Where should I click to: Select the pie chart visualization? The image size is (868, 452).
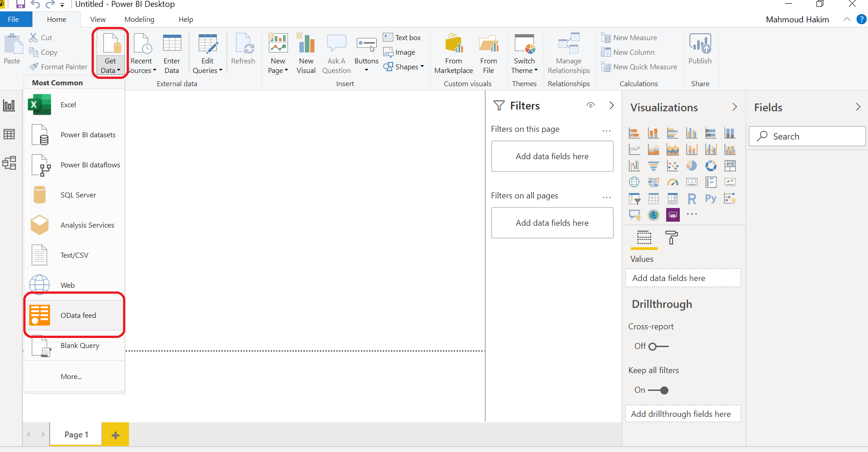692,166
